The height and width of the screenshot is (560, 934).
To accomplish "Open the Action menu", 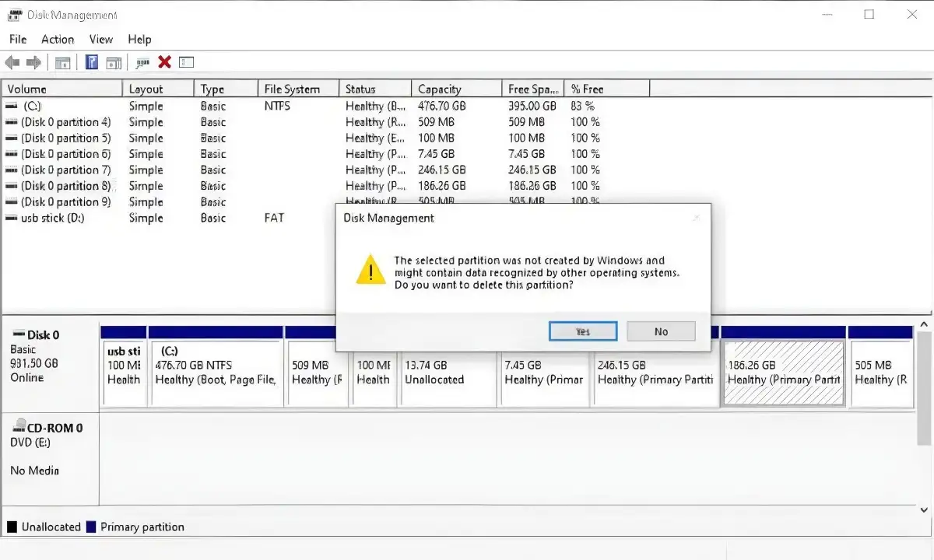I will (x=58, y=39).
